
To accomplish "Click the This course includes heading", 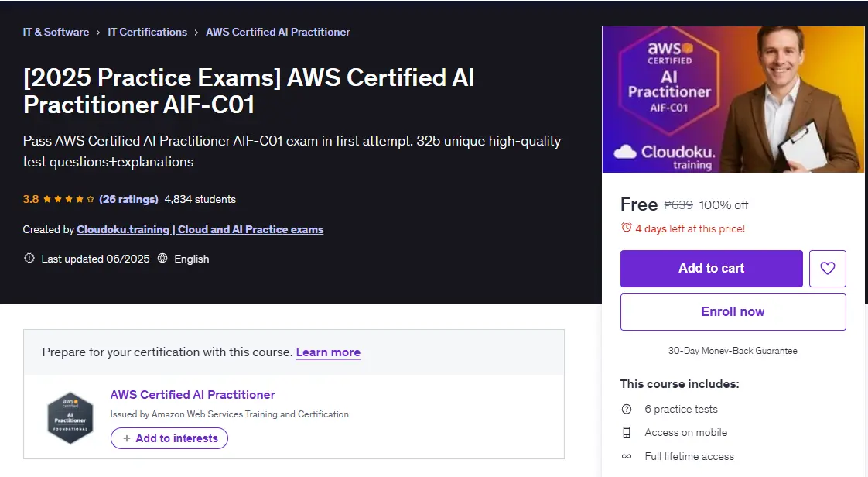I will 679,384.
